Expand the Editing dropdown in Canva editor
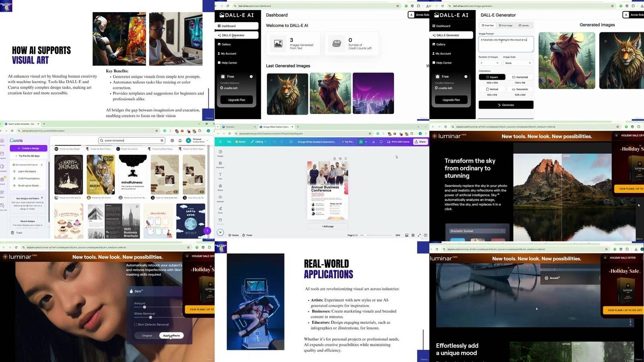 tap(258, 142)
